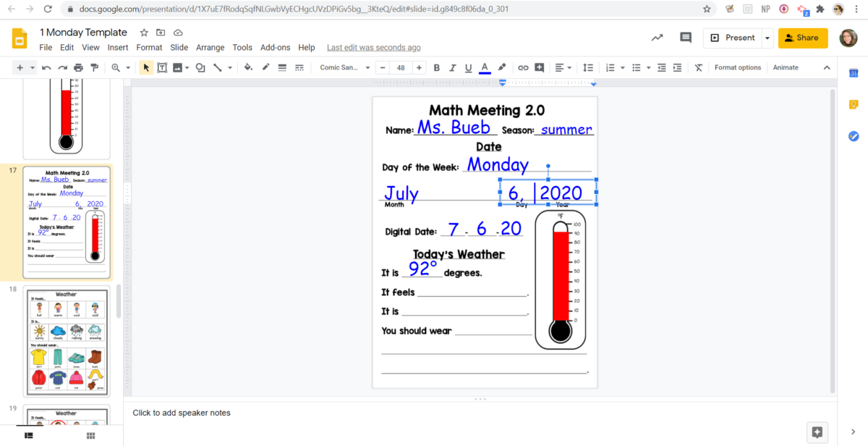Open the 'Last edit was seconds ago' link
This screenshot has height=446, width=868.
coord(374,47)
